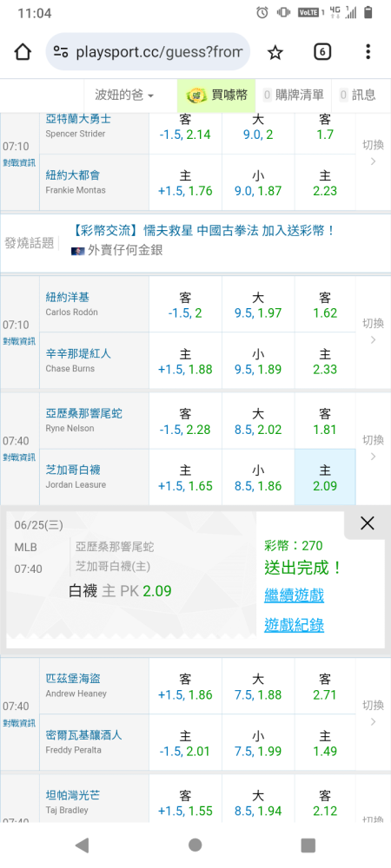Select 亞歷桑那響尾蛇 客 1.81 moneyline
The image size is (391, 868).
325,421
